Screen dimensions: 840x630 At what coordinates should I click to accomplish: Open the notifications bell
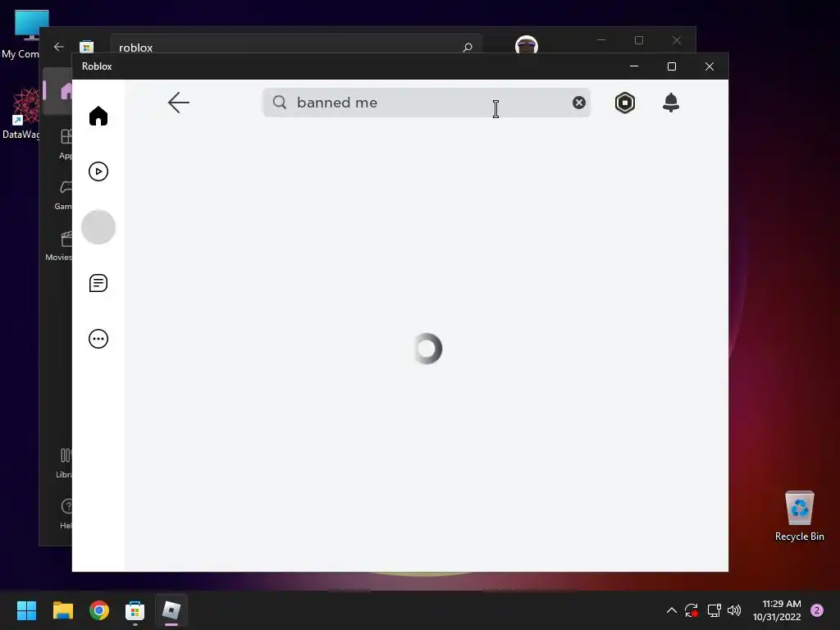(671, 103)
